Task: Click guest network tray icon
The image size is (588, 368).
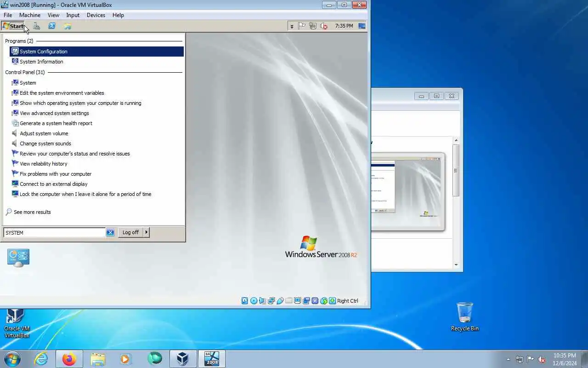Action: pyautogui.click(x=313, y=26)
